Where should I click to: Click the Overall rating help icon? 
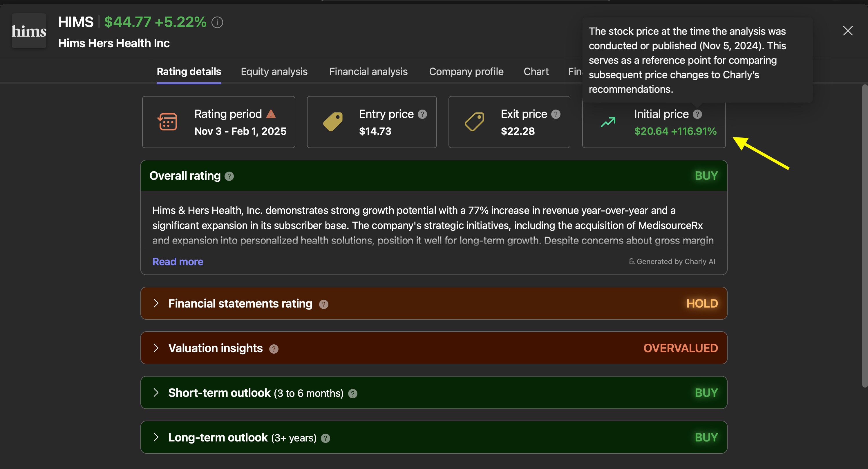(229, 176)
